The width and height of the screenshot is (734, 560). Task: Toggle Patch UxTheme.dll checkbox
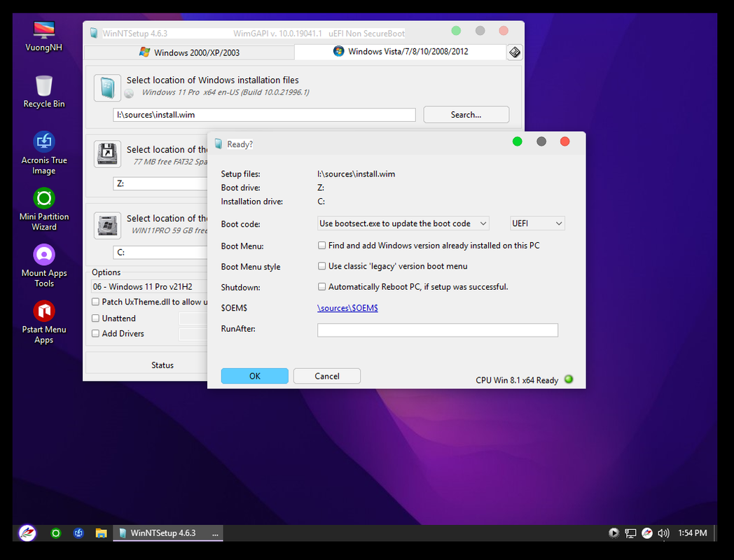(95, 302)
